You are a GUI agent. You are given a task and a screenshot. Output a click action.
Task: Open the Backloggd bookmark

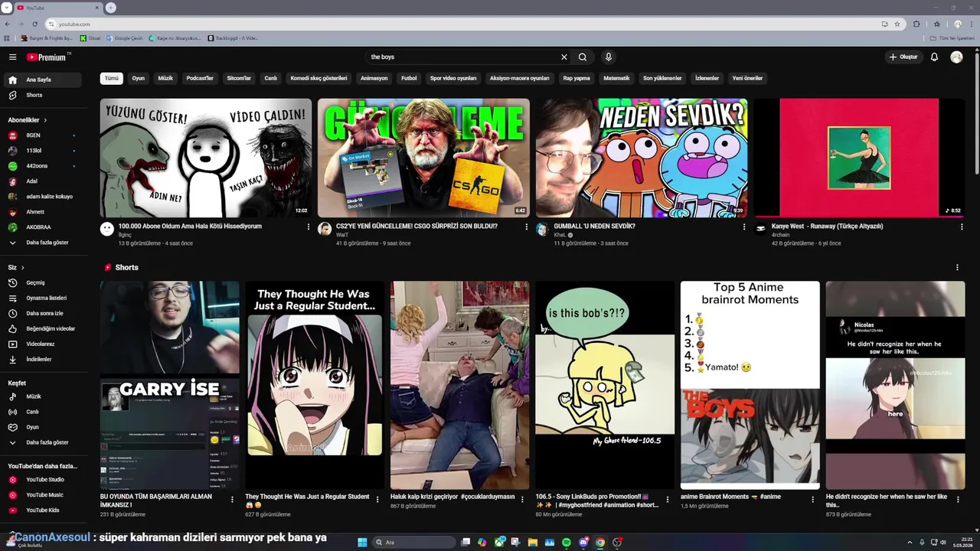pyautogui.click(x=233, y=38)
